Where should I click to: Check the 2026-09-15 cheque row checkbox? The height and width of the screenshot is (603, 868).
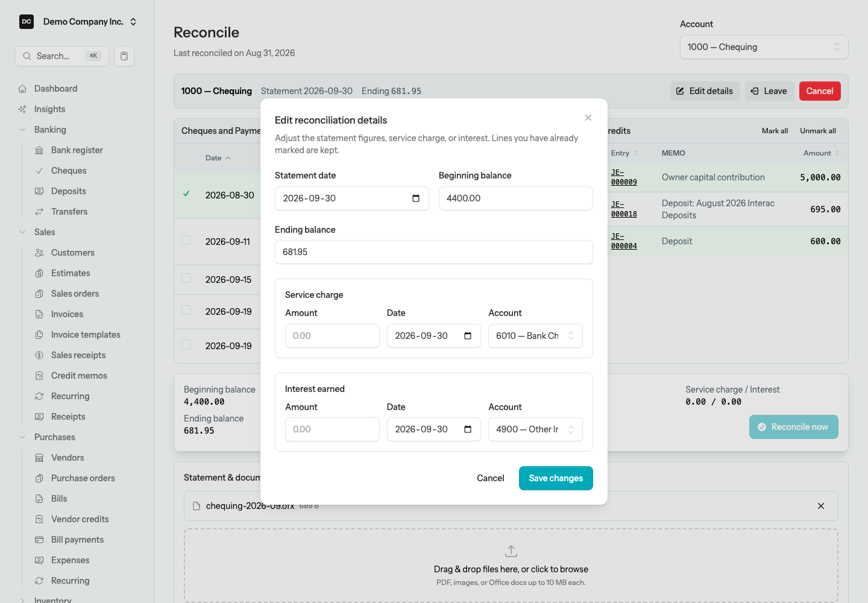[x=186, y=278]
